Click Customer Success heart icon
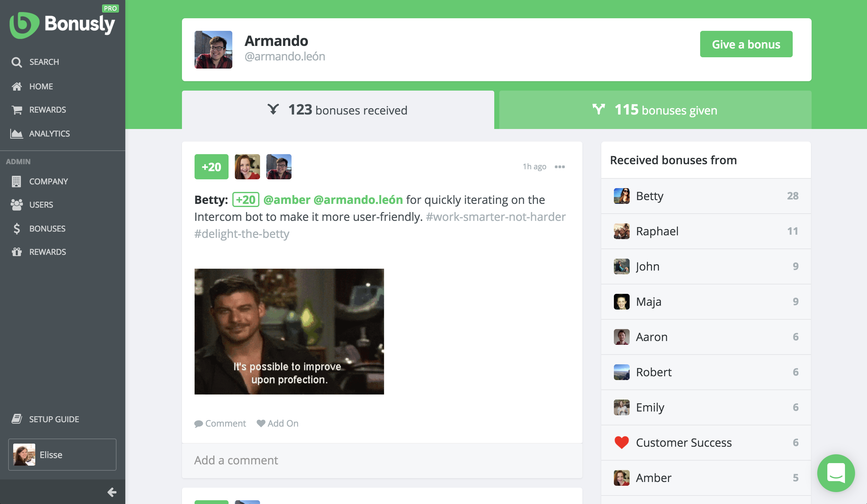867x504 pixels. pyautogui.click(x=621, y=442)
